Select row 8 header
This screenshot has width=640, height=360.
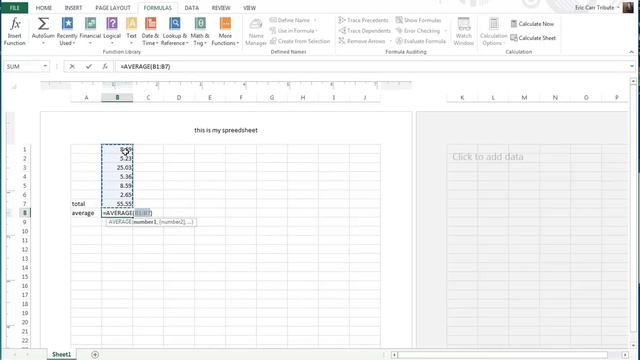click(x=24, y=213)
